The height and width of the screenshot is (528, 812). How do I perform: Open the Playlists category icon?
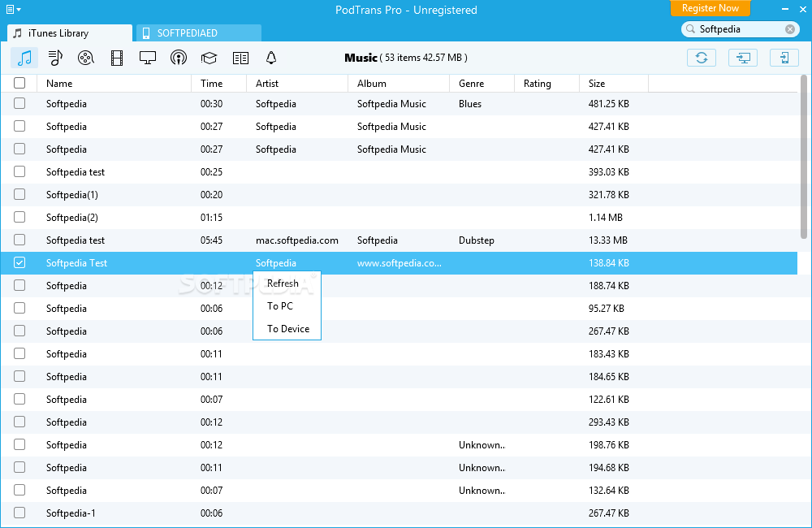[x=55, y=58]
